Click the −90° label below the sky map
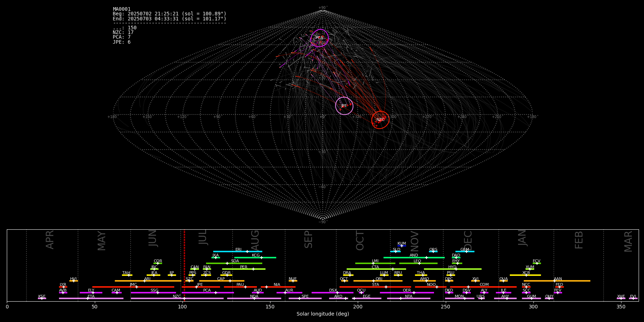 point(323,222)
